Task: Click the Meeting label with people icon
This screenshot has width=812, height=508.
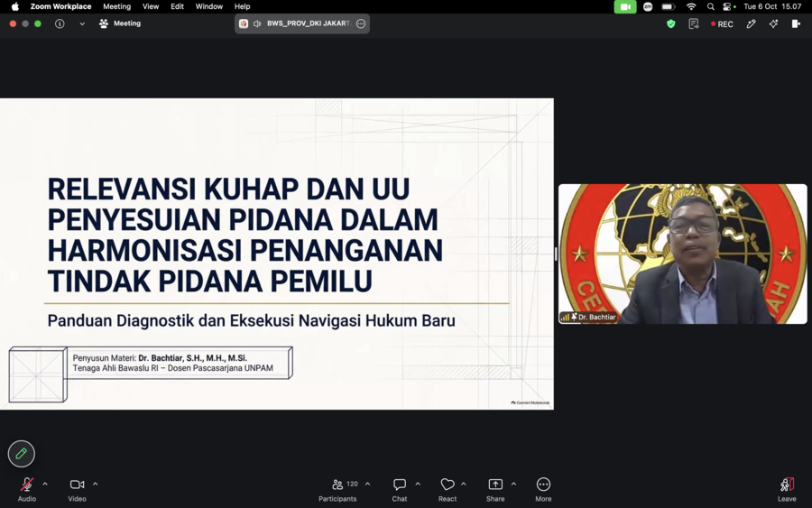Action: pos(120,23)
